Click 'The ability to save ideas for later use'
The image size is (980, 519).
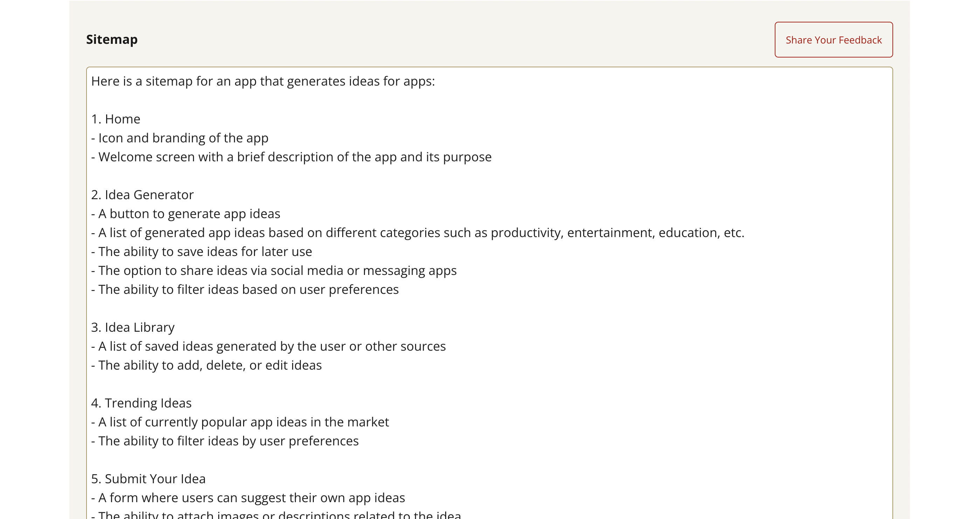202,252
